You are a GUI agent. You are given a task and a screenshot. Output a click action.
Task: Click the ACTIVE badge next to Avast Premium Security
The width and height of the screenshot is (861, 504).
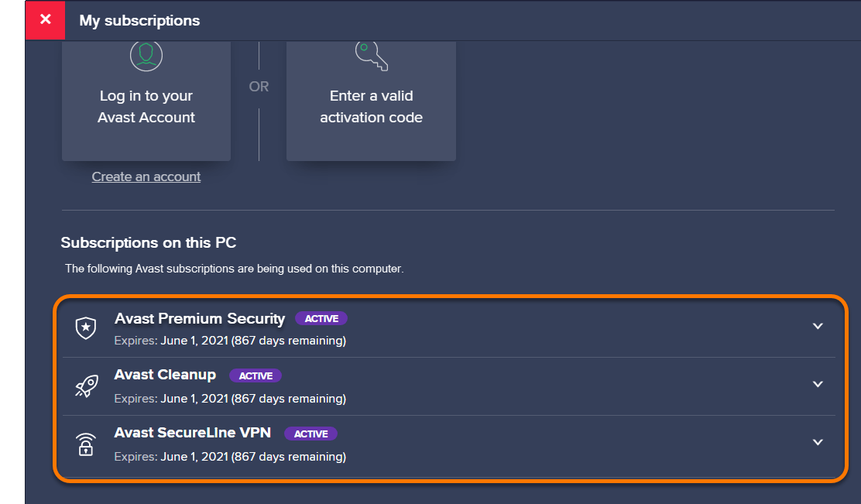(x=321, y=318)
